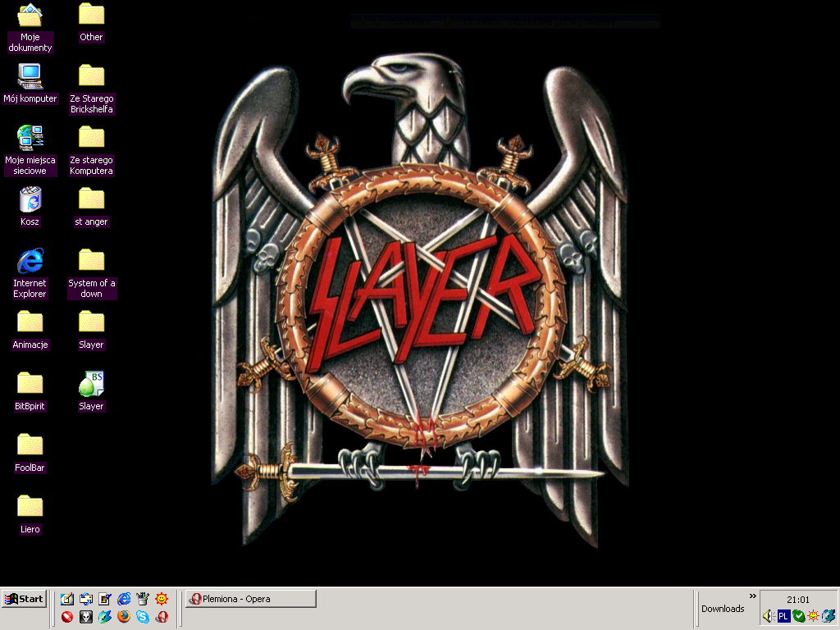Screen dimensions: 840x630
Task: Open the volume control speaker in system tray
Action: [x=768, y=615]
